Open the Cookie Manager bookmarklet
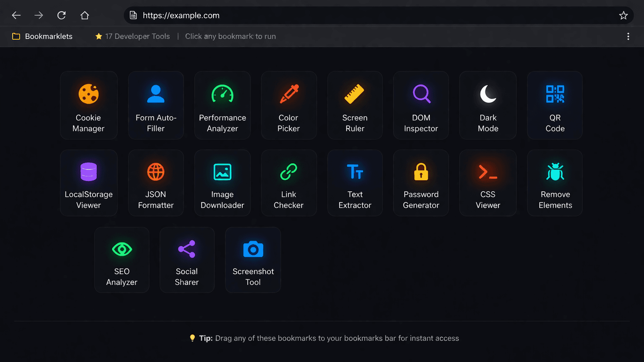This screenshot has height=362, width=644. [x=89, y=105]
